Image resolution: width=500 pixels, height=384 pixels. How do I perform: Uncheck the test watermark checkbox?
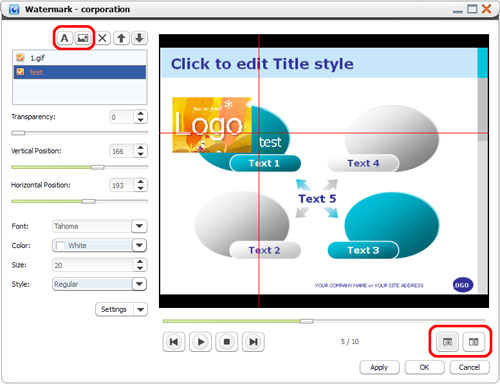point(20,72)
